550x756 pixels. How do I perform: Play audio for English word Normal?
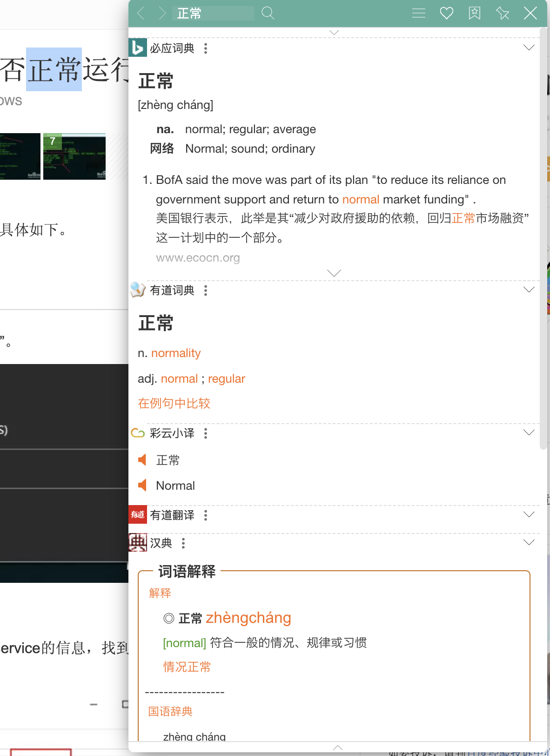142,485
